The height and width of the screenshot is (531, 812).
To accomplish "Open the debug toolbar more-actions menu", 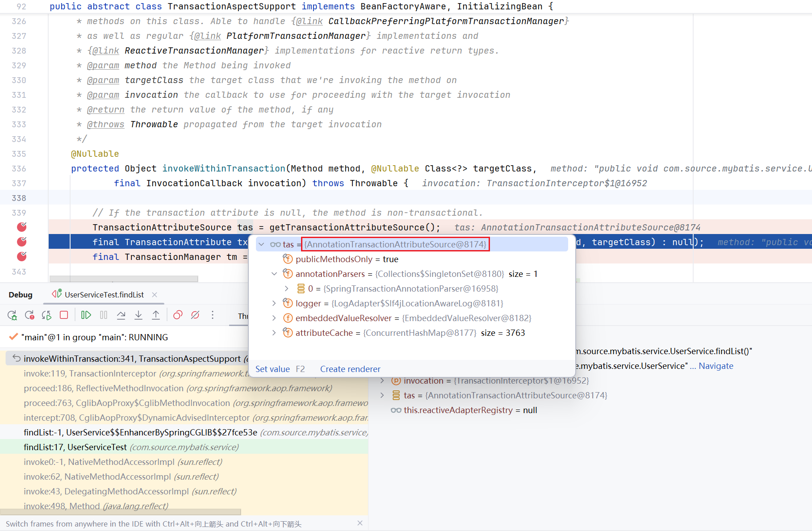I will [213, 315].
